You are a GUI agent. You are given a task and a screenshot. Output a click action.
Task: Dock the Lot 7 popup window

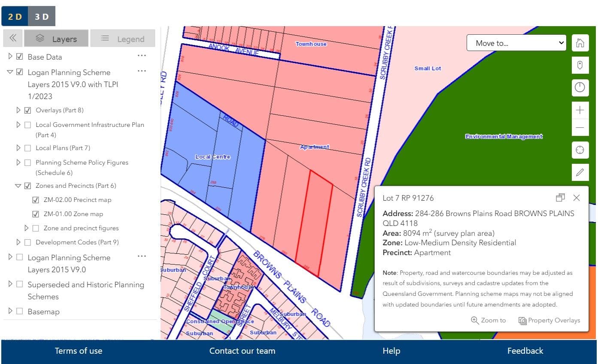(560, 198)
